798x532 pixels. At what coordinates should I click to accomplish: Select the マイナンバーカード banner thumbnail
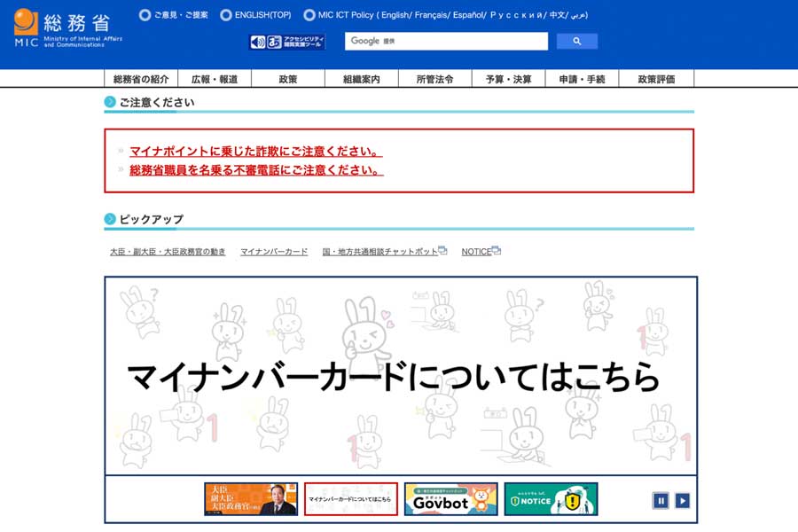(351, 499)
